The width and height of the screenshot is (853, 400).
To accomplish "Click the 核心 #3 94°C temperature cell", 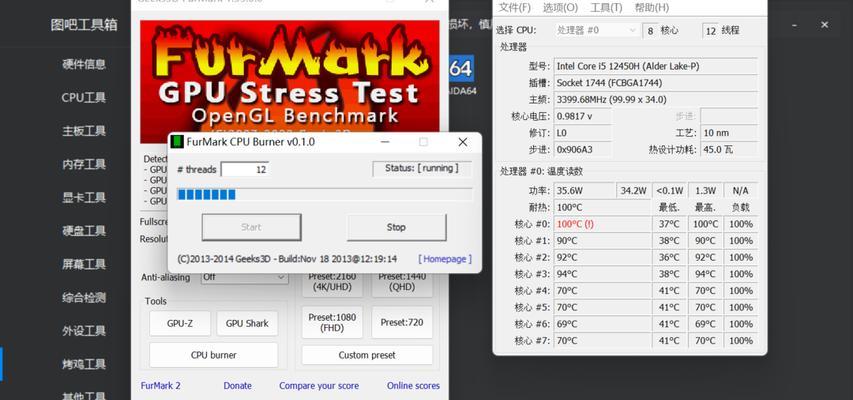I will tap(602, 274).
